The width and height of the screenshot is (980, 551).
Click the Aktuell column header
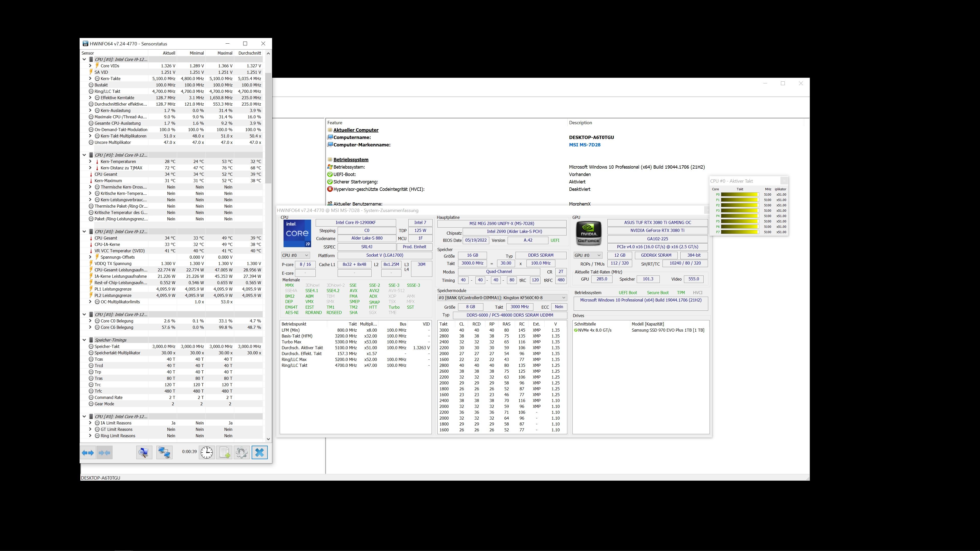tap(163, 53)
